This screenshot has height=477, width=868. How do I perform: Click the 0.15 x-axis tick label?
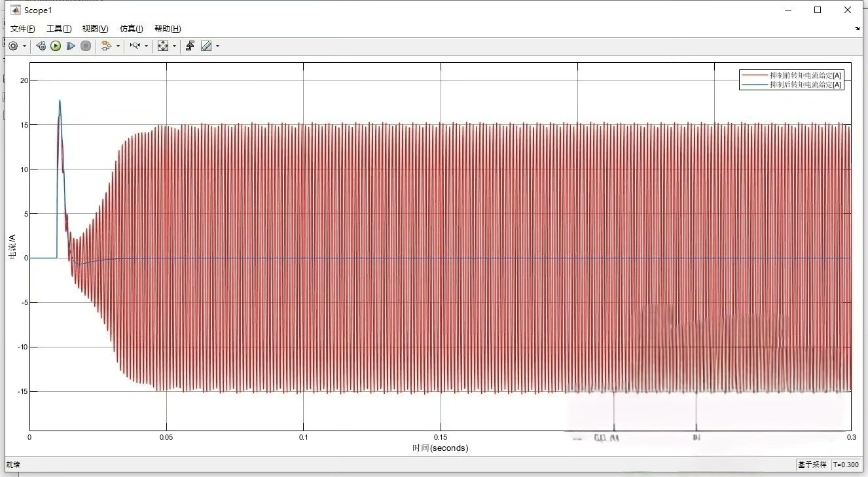click(441, 436)
